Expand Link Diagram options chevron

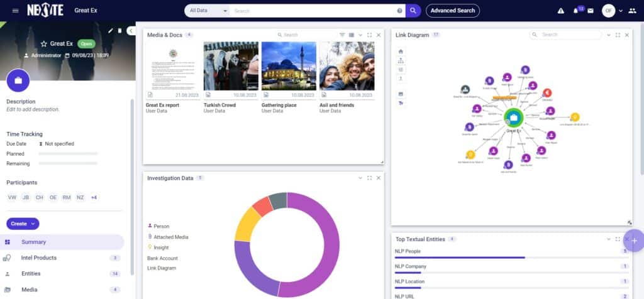[609, 35]
